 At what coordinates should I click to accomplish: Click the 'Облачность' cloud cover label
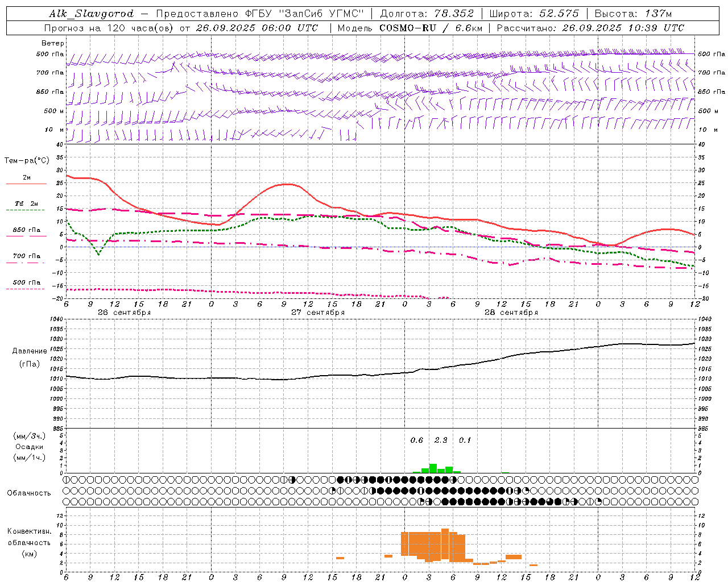click(29, 493)
